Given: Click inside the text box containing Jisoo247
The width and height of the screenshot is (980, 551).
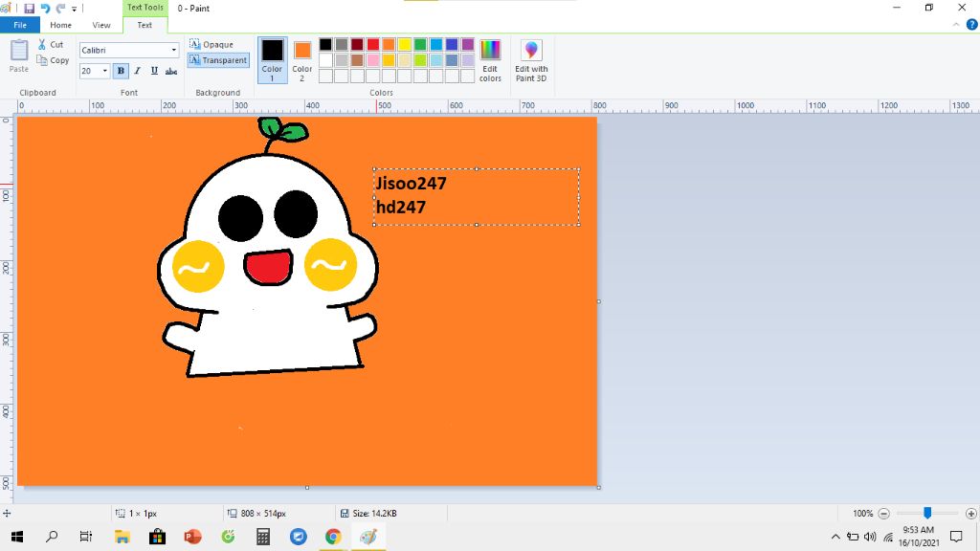Looking at the screenshot, I should 477,197.
